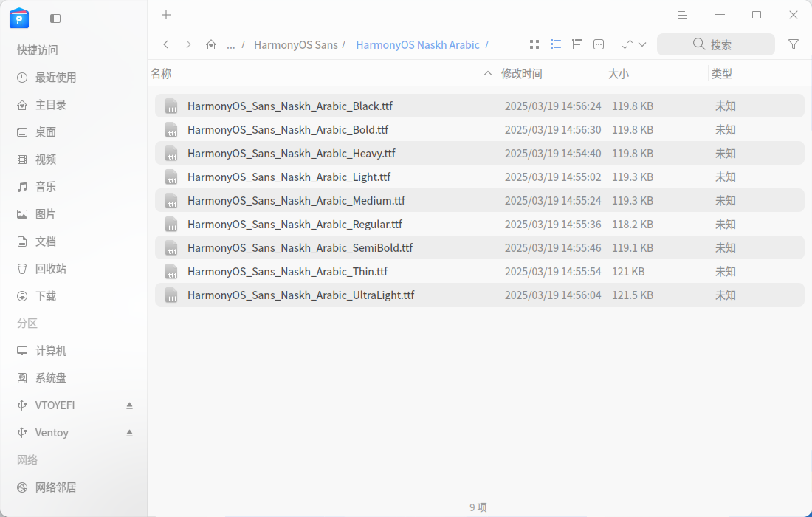Open a new tab with plus icon

(x=165, y=15)
